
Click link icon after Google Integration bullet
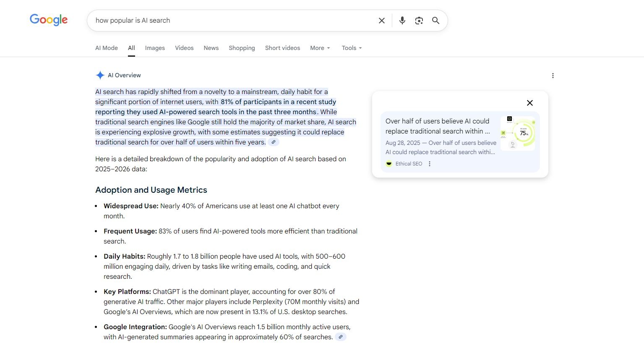click(341, 337)
